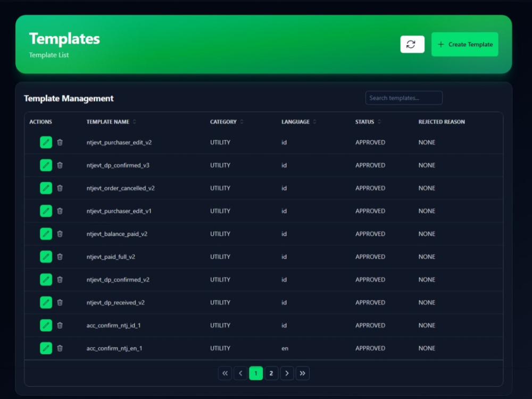Delete the ntjevt_balance_paid_v2 template

tap(60, 234)
